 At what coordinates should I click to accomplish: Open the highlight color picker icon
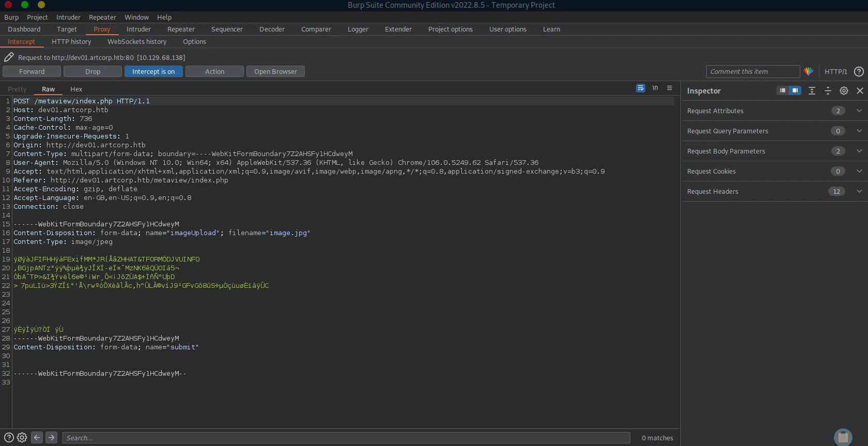pyautogui.click(x=809, y=72)
